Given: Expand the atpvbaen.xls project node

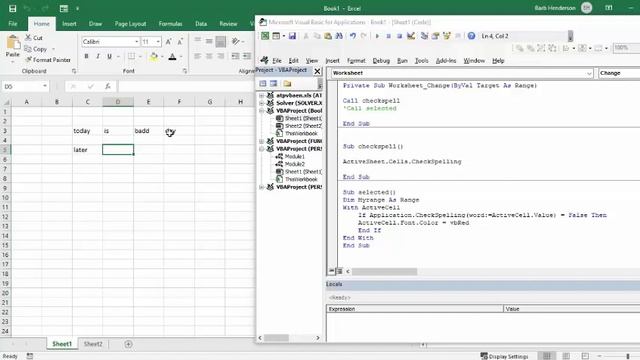Looking at the screenshot, I should pyautogui.click(x=261, y=96).
